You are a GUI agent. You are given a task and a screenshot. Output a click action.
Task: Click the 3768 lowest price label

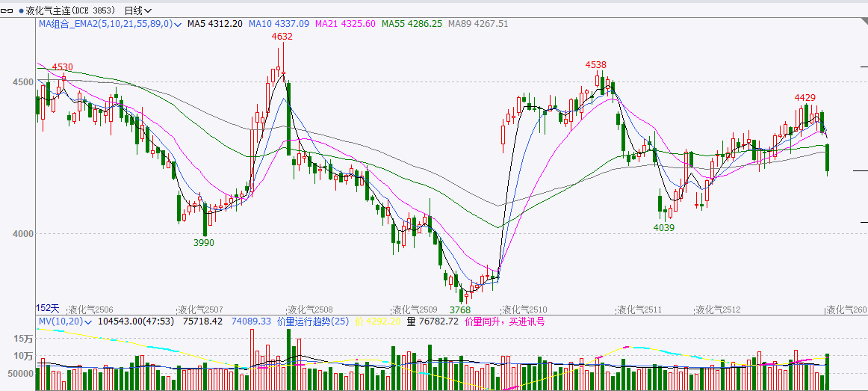[x=459, y=310]
